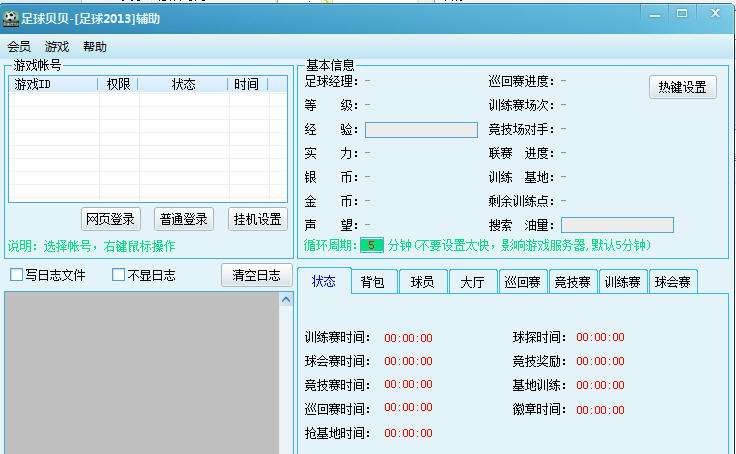Enable the 写日志文件 checkbox
The height and width of the screenshot is (454, 736).
pos(16,275)
